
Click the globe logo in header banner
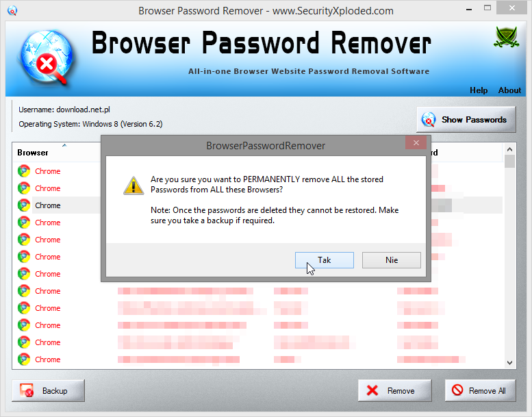click(47, 57)
